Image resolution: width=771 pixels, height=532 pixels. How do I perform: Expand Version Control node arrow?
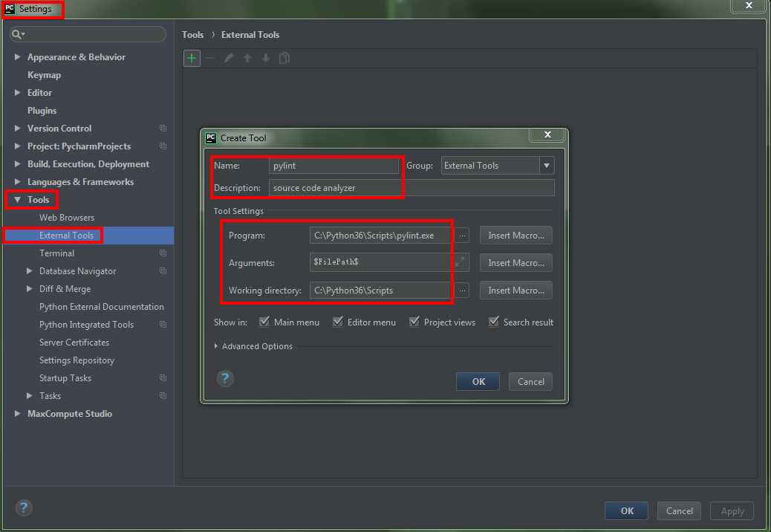click(17, 129)
